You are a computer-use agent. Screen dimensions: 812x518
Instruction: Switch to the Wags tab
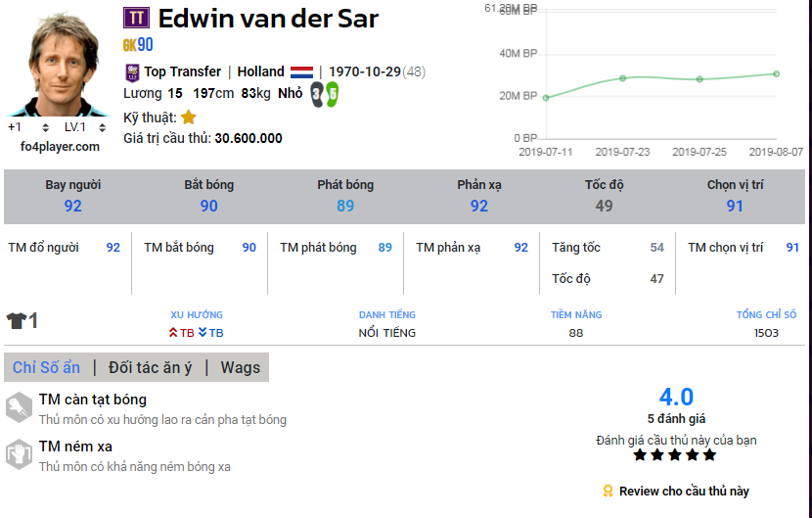[240, 367]
